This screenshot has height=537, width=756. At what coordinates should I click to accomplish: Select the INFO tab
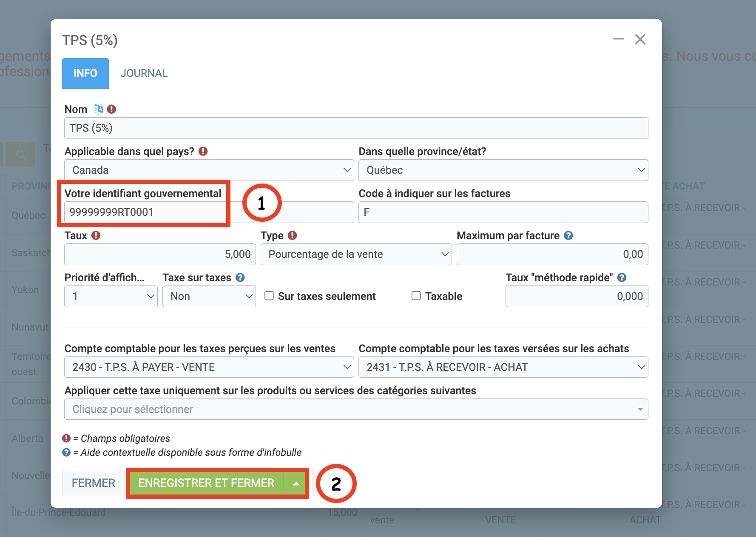pyautogui.click(x=85, y=73)
